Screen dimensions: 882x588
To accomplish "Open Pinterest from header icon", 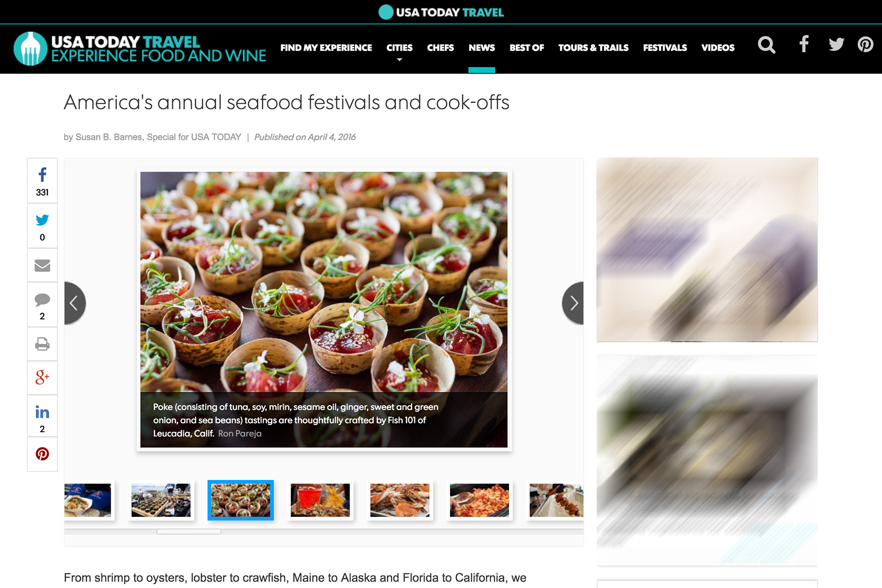I will (x=865, y=44).
